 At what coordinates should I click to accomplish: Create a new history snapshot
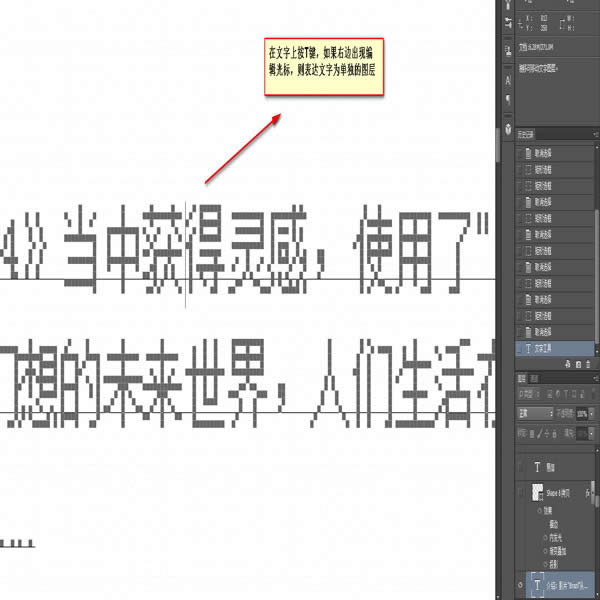[x=578, y=364]
